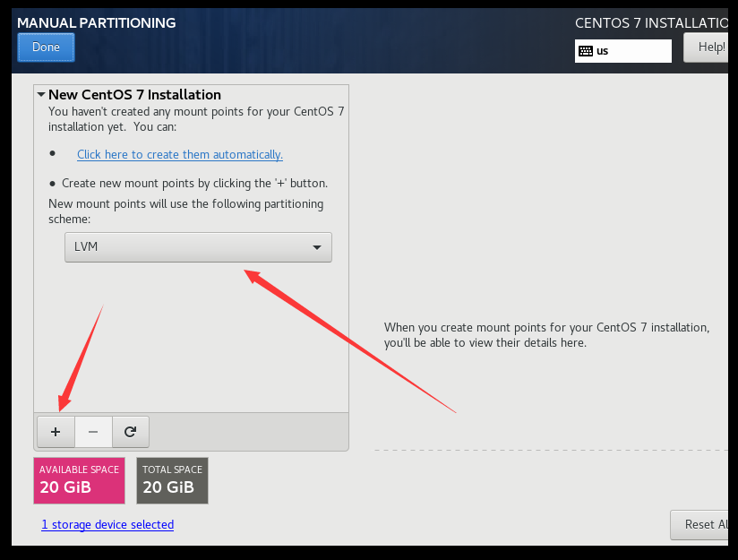The image size is (738, 560).
Task: Open the LVM partitioning scheme dropdown
Action: tap(198, 246)
